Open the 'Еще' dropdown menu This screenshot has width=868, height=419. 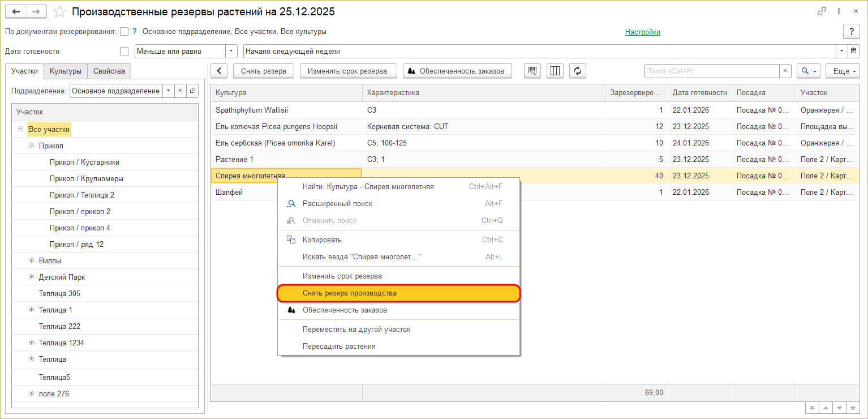point(843,71)
